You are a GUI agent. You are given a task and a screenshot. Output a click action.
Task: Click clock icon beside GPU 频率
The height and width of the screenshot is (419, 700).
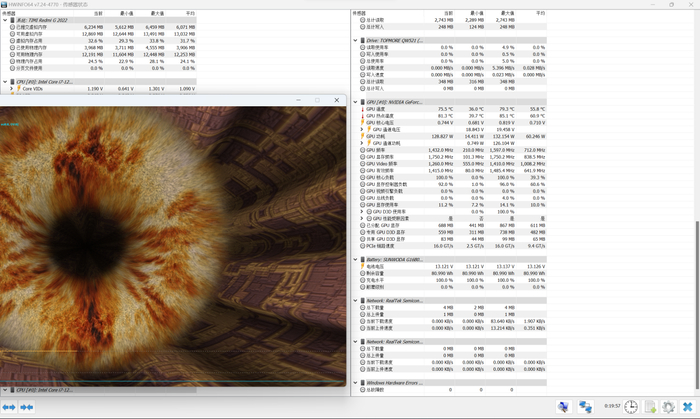tap(362, 150)
